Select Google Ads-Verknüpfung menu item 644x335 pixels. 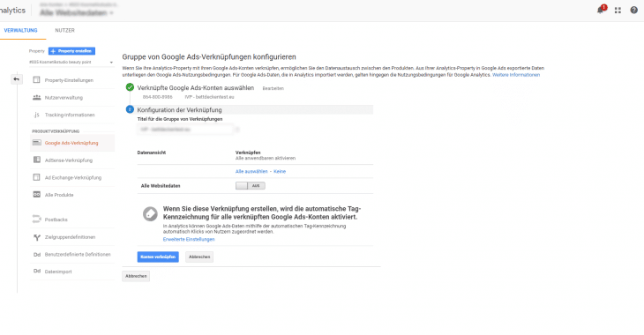click(x=72, y=143)
